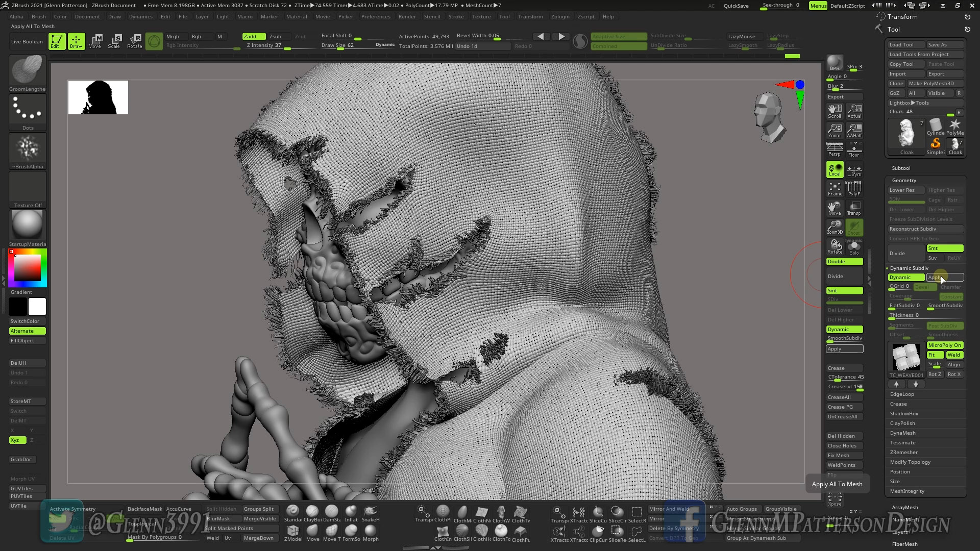Select the Zoom3D navigation icon
The height and width of the screenshot is (551, 980).
click(834, 227)
